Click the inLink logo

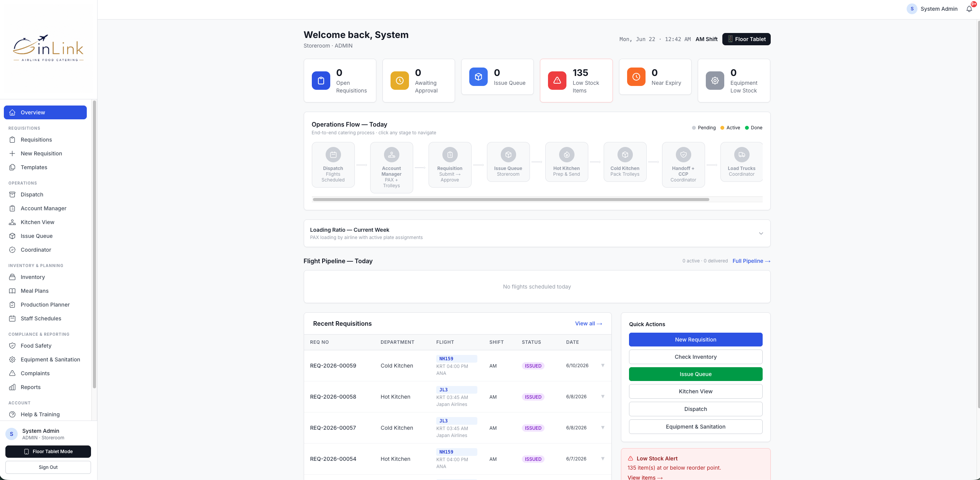tap(48, 48)
